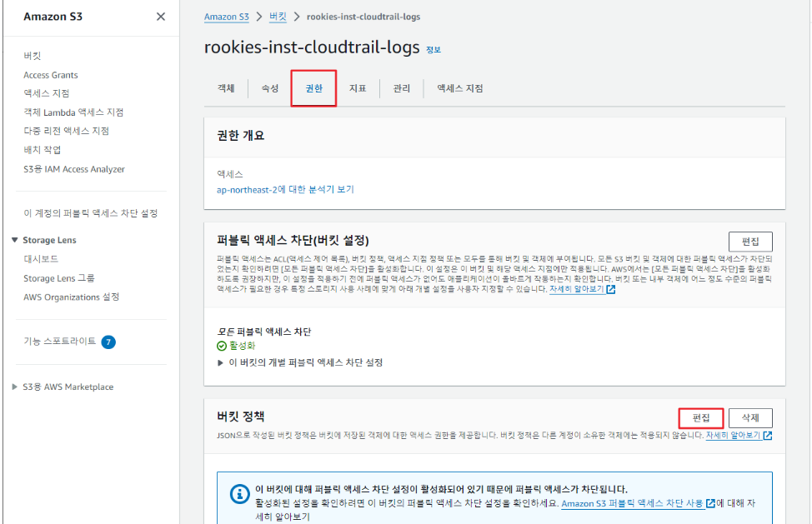Open 다중 리전 액세스 지점
812x524 pixels.
[x=67, y=131]
